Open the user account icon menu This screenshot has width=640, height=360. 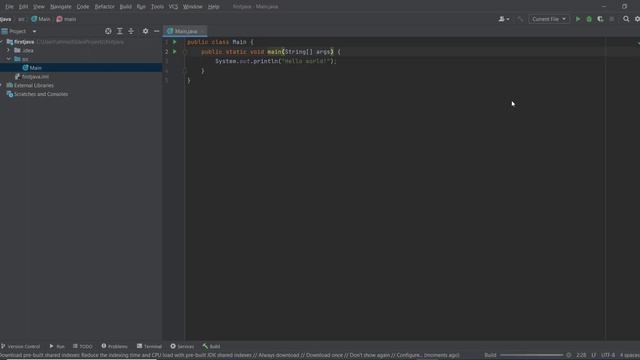point(504,19)
